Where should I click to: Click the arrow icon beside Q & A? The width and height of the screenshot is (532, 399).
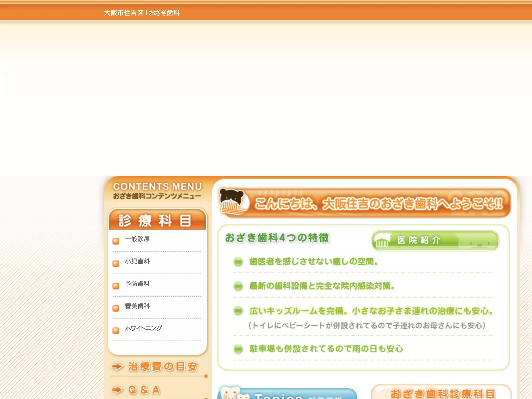pos(117,390)
